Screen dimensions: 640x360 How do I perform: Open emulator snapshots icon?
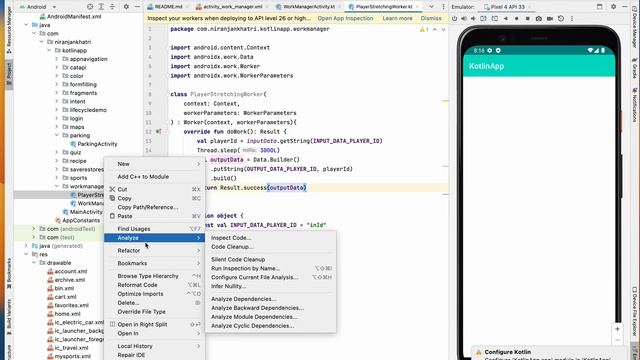pyautogui.click(x=561, y=18)
